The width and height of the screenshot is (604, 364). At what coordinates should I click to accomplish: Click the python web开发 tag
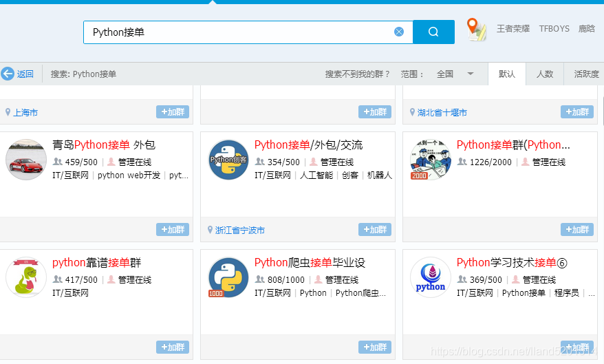point(129,175)
